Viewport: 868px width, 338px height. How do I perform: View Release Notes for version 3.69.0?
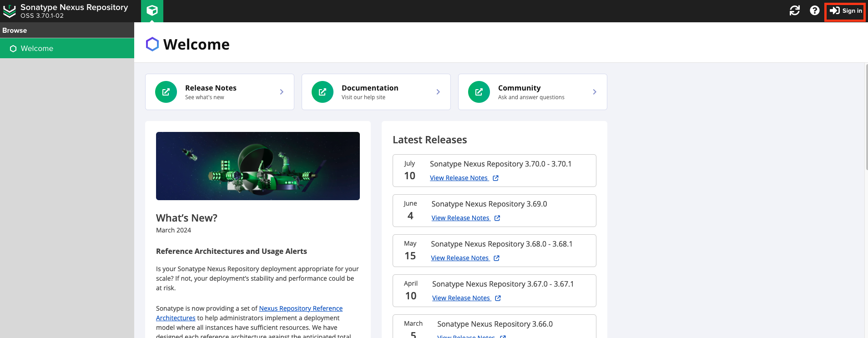(461, 218)
